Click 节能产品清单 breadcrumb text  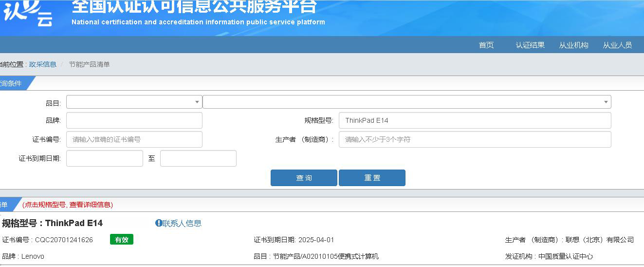[89, 64]
